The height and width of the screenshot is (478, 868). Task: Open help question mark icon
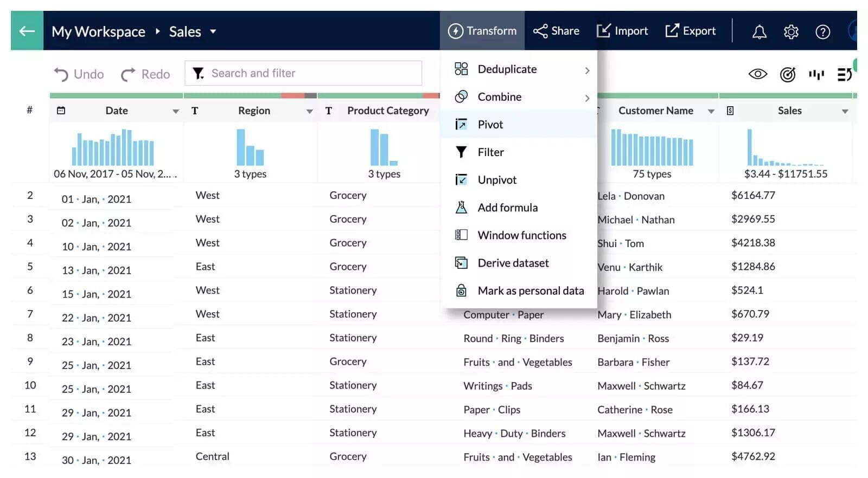coord(823,32)
